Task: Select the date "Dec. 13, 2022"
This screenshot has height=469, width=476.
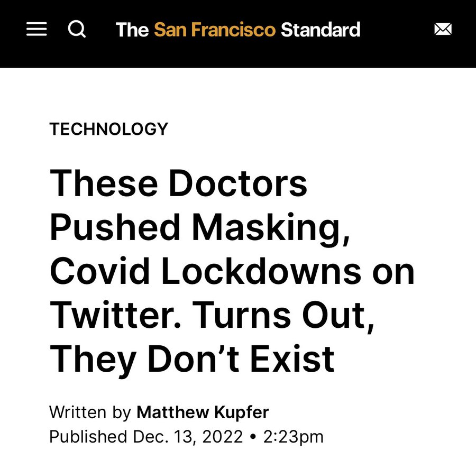Action: 188,437
